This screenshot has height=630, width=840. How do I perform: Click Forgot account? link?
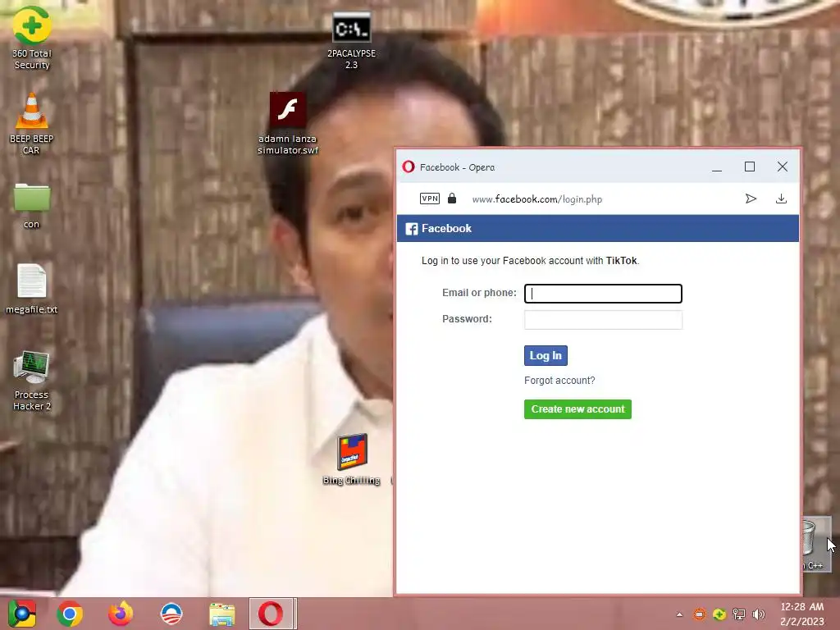[x=559, y=381]
